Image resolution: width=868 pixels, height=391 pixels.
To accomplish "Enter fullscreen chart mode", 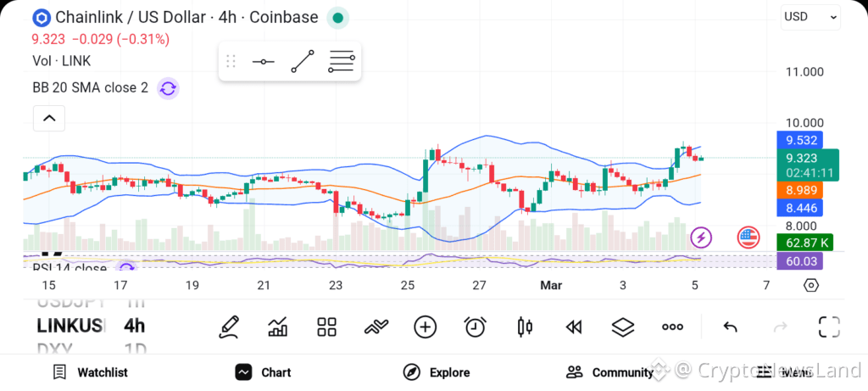I will point(829,327).
